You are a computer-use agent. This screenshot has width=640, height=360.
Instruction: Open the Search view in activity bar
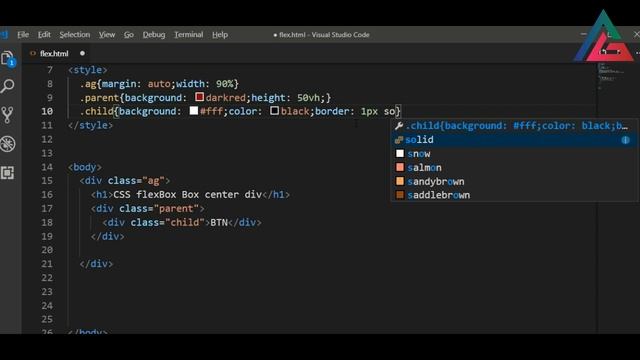tap(8, 86)
